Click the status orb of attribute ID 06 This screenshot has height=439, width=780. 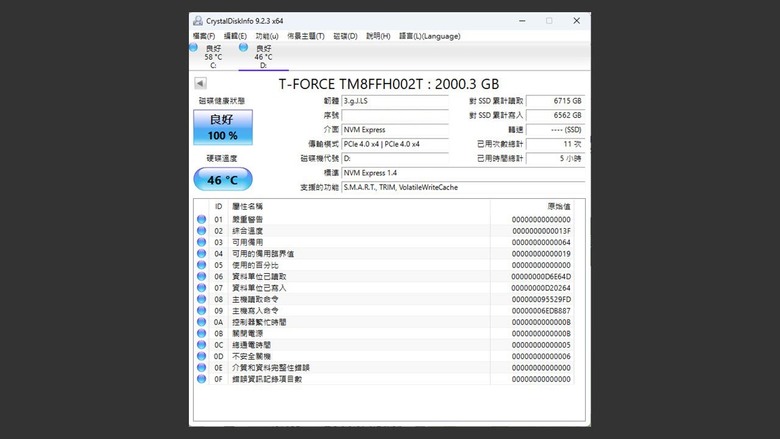click(x=201, y=276)
